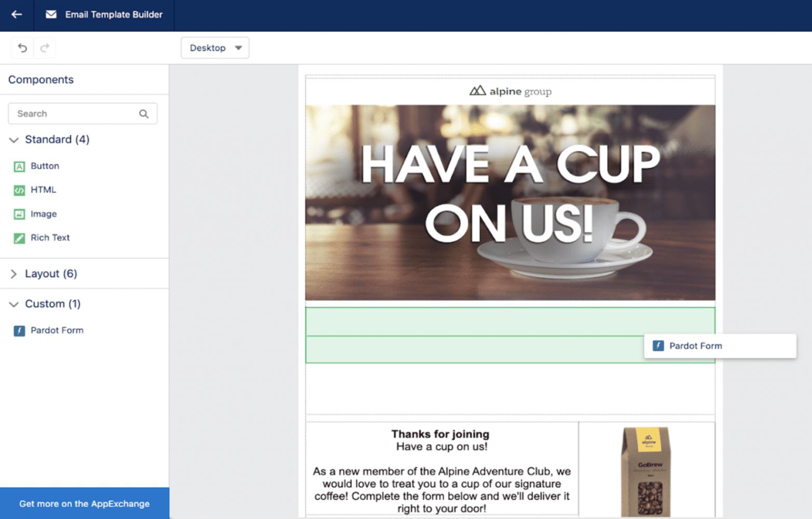The image size is (812, 519).
Task: Select the Button component icon
Action: point(19,167)
